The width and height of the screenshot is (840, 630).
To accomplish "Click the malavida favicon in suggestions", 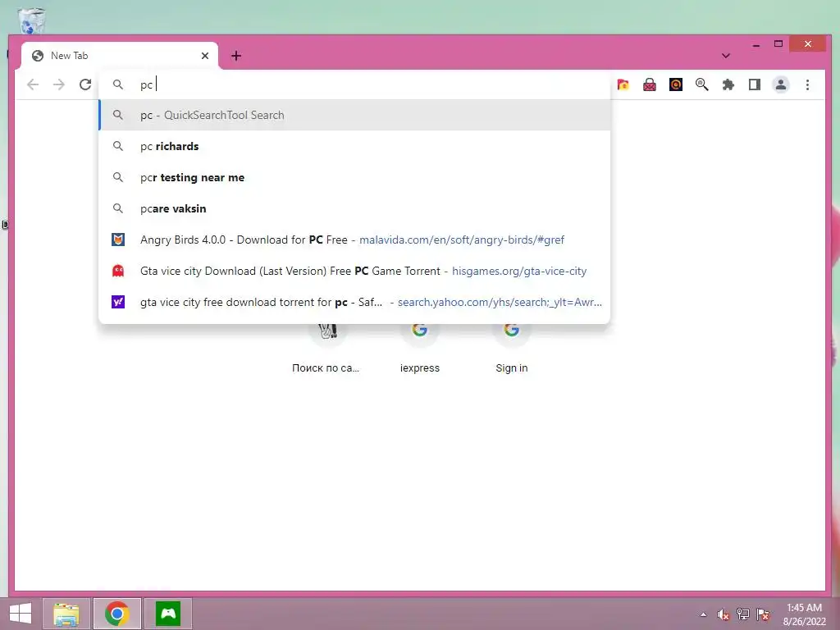I will (118, 240).
